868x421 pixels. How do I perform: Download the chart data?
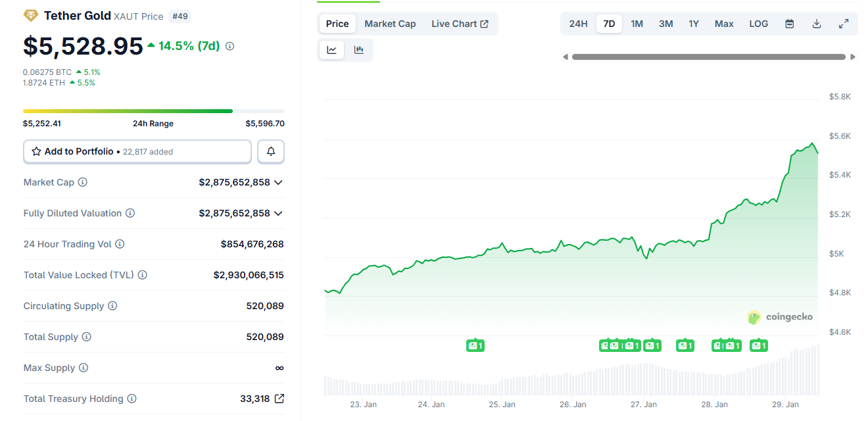[x=817, y=24]
